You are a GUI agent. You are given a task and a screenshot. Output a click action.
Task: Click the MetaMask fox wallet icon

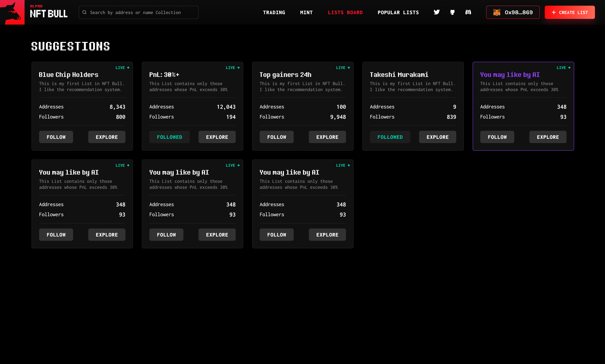(497, 12)
